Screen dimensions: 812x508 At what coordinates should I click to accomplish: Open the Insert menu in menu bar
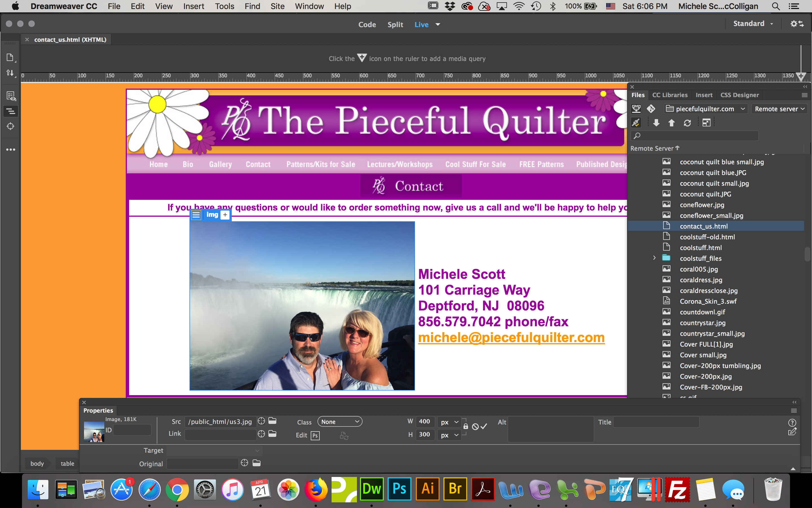(x=194, y=6)
